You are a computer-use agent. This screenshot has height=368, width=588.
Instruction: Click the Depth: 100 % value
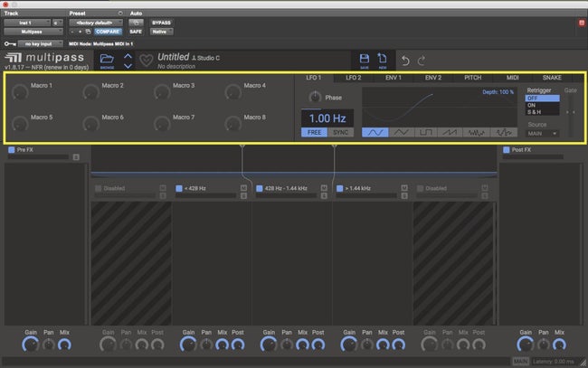coord(498,92)
